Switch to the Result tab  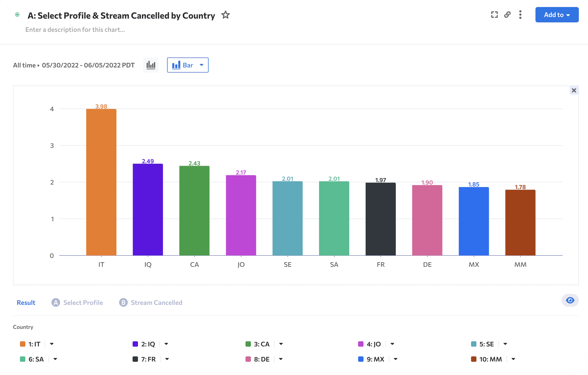[26, 302]
